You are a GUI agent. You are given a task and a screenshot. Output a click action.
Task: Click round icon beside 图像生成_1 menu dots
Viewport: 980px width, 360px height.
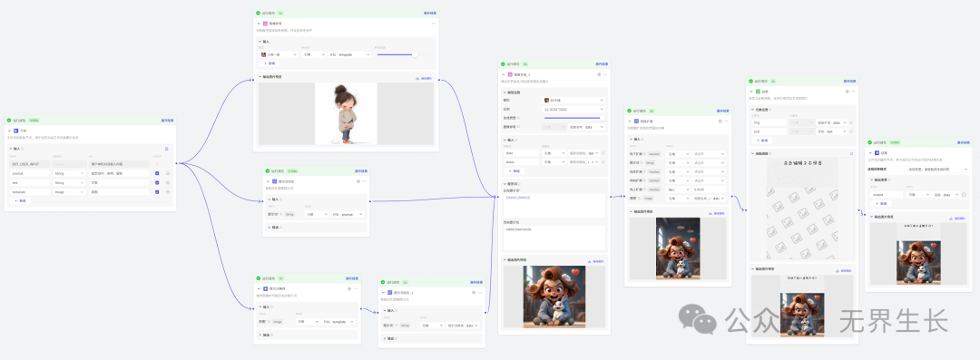(599, 74)
